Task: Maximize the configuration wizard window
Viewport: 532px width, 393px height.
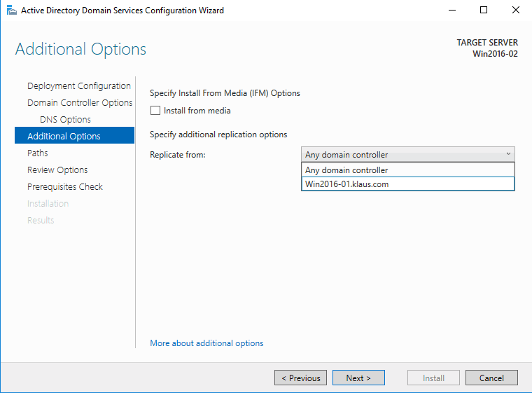Action: click(x=484, y=11)
